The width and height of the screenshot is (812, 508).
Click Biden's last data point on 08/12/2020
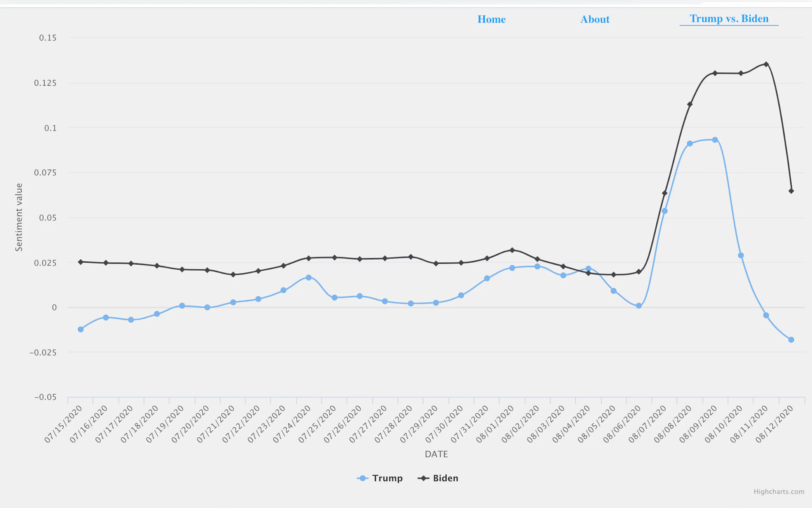(791, 191)
